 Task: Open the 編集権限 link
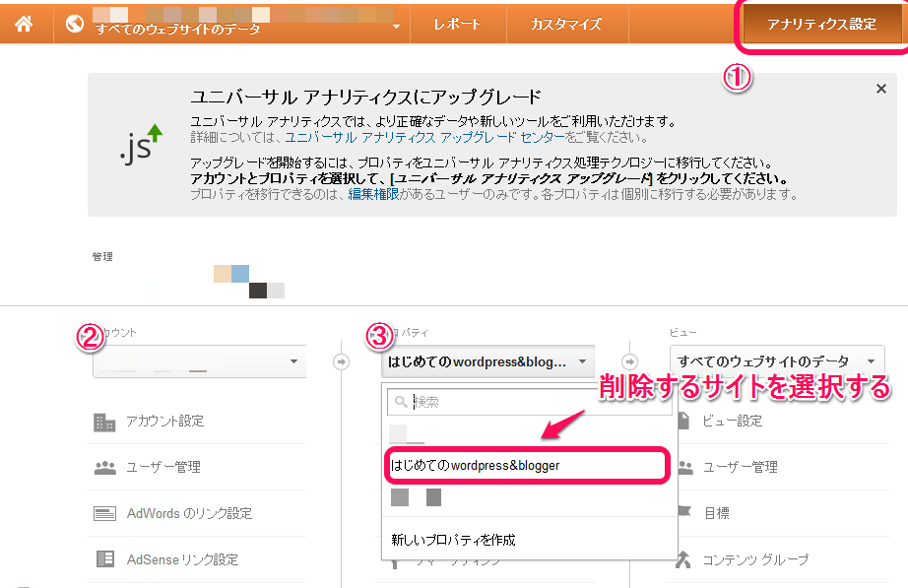point(373,194)
